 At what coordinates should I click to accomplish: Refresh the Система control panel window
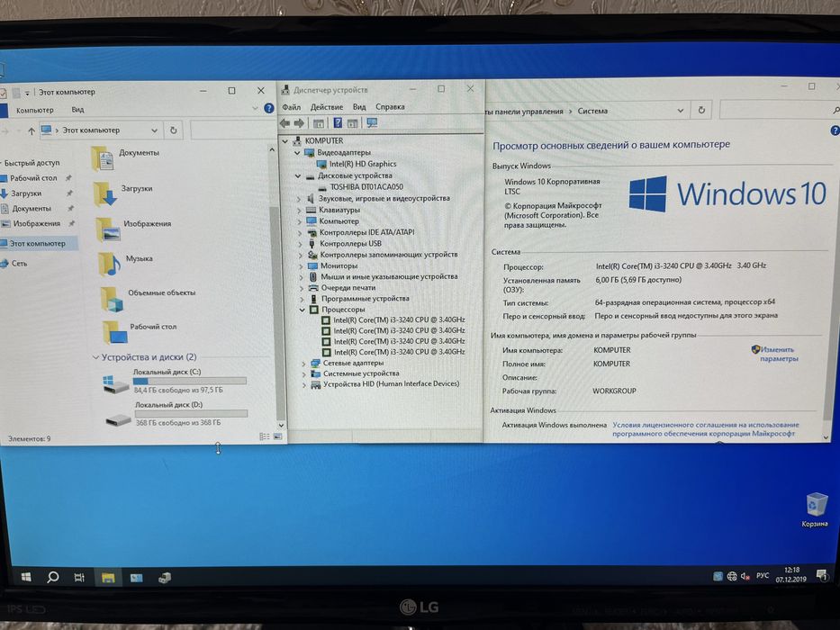[701, 111]
